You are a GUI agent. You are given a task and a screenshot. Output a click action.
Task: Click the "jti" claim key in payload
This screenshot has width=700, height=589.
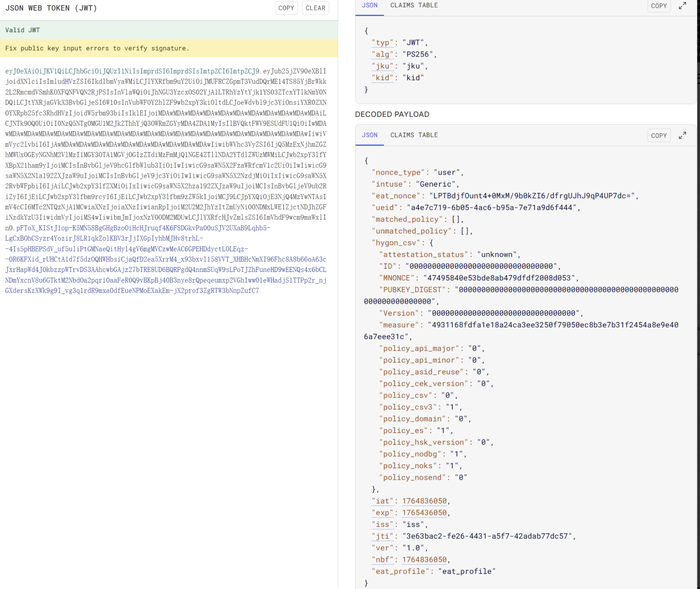point(382,536)
